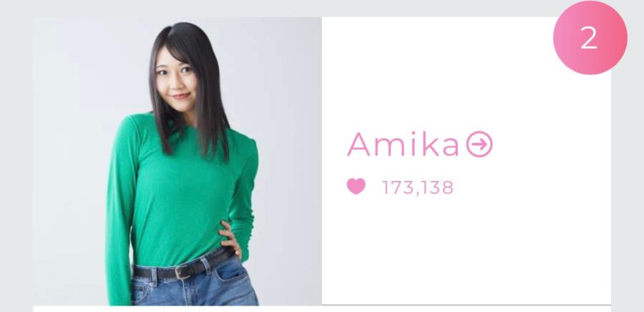
Task: Click the pink rank 2 badge
Action: click(x=590, y=37)
